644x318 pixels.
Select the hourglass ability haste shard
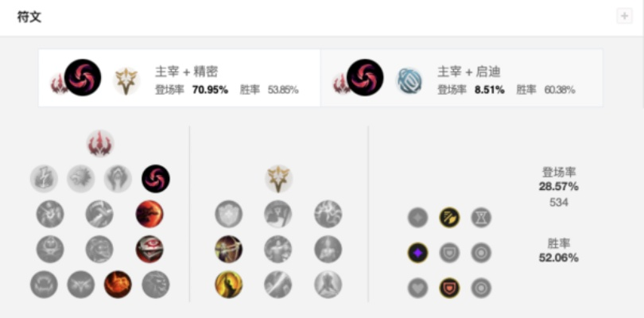click(481, 218)
